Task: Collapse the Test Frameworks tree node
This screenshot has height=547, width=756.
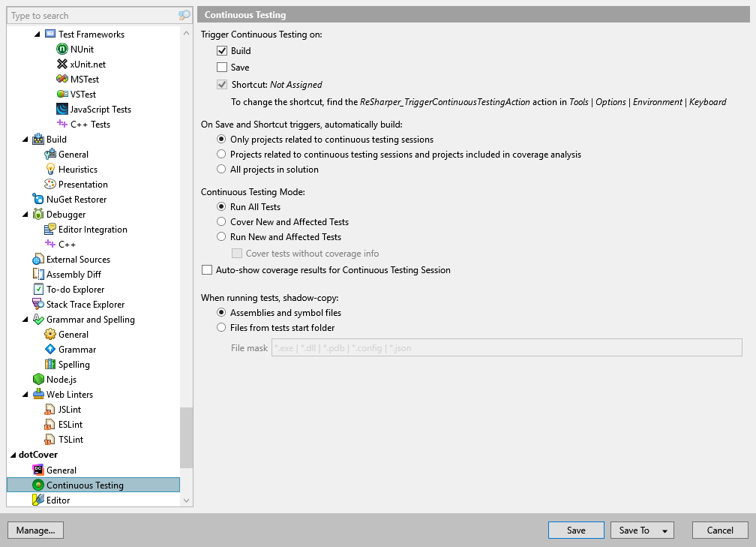Action: point(36,34)
